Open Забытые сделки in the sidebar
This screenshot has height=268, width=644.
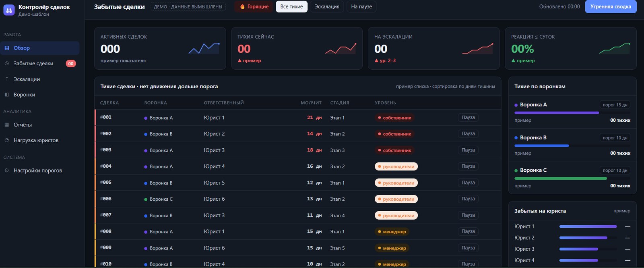pos(40,63)
